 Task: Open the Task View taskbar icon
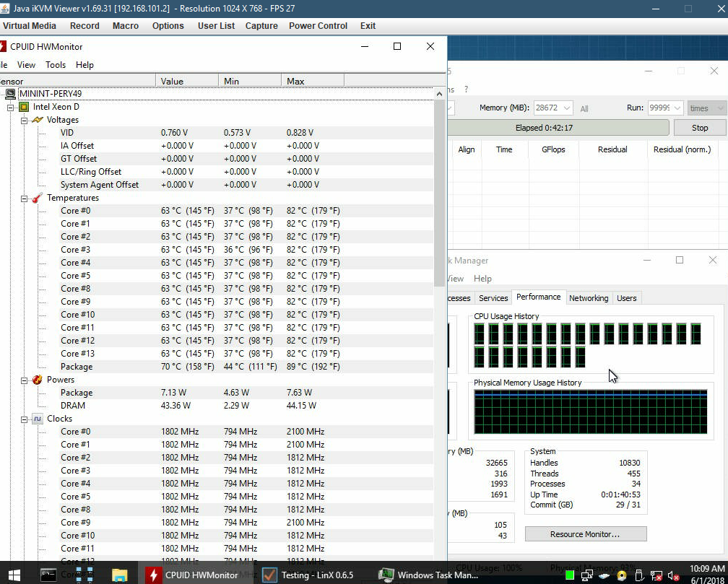[84, 575]
